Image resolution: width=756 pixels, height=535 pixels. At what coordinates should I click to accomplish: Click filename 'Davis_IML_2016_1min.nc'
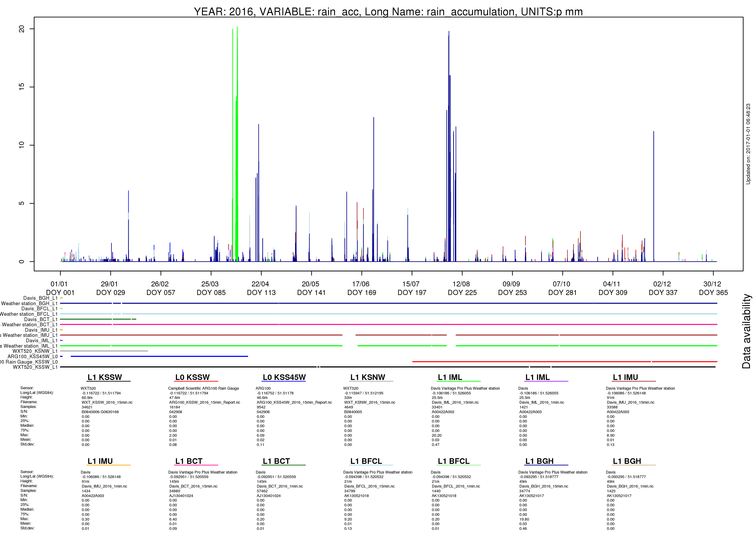[542, 403]
